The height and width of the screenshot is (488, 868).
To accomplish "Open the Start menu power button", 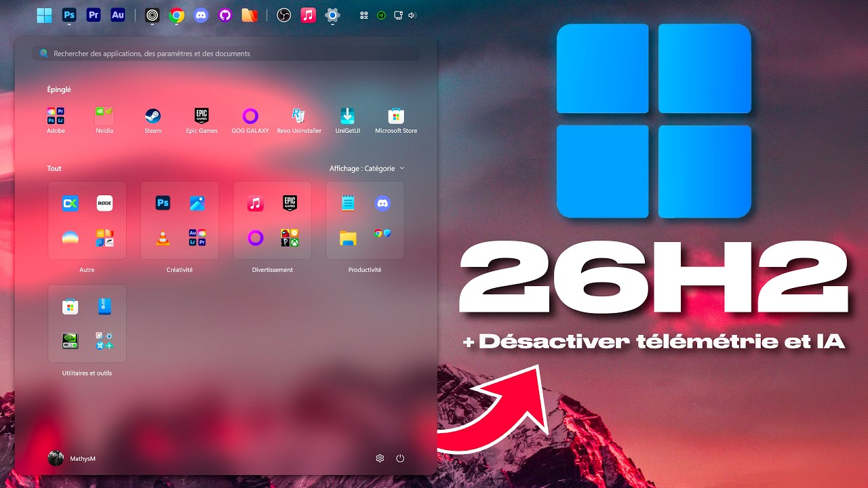I will pyautogui.click(x=400, y=458).
